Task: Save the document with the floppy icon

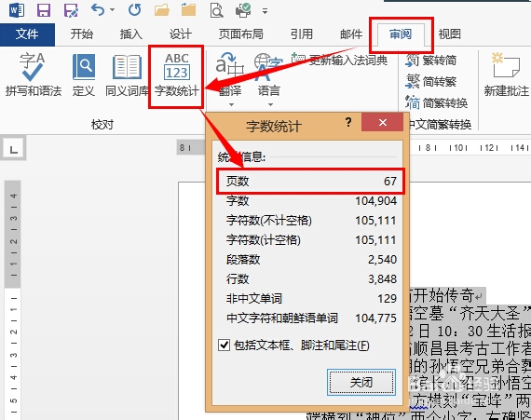Action: tap(44, 10)
